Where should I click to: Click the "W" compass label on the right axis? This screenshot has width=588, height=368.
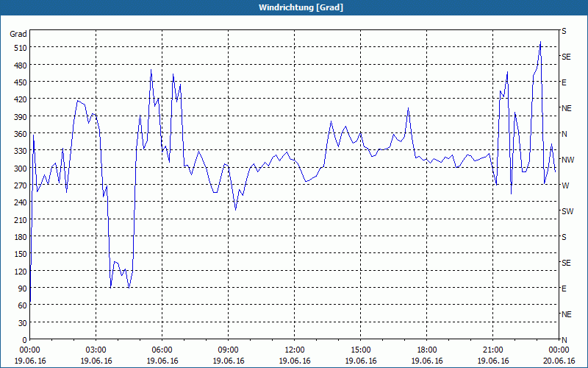point(565,185)
